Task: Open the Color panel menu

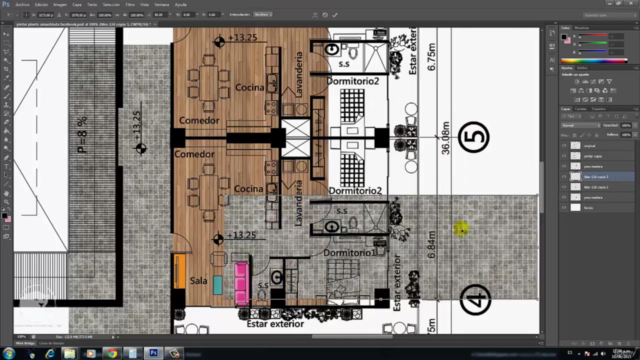Action: (636, 28)
